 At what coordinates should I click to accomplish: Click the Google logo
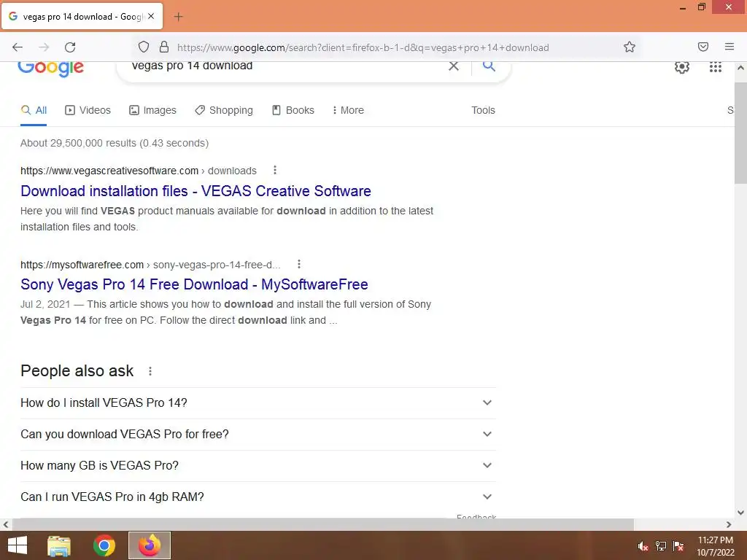[50, 68]
